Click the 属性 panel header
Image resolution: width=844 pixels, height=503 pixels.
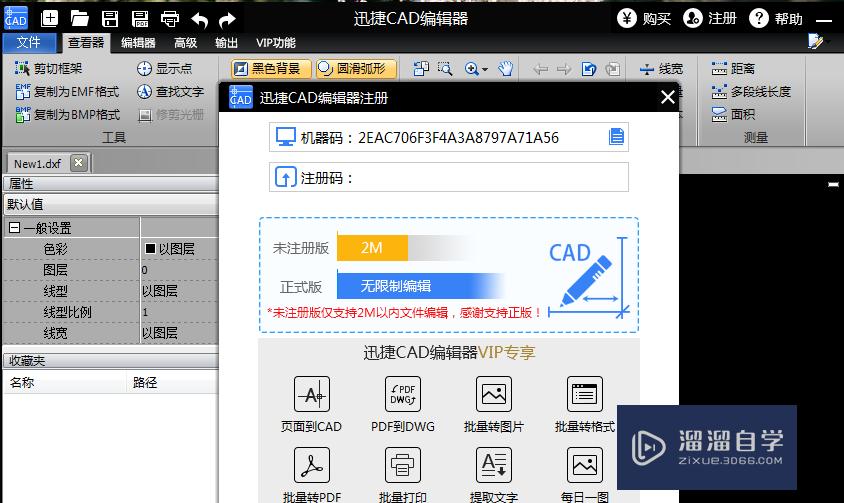click(x=110, y=184)
